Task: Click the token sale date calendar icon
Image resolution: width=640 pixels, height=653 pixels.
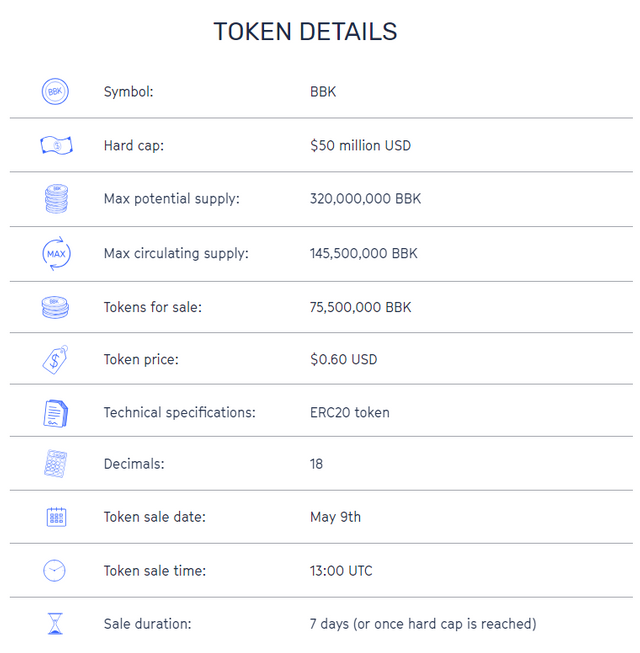Action: 56,517
